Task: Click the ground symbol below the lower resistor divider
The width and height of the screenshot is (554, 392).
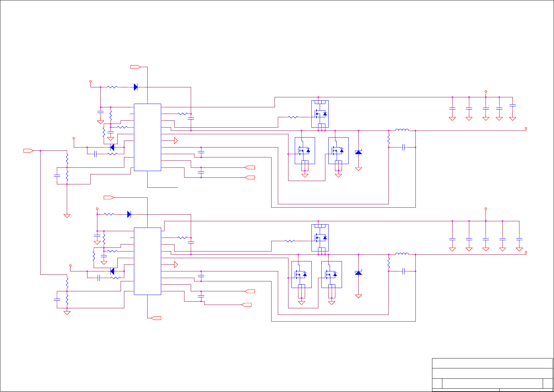Action: click(67, 313)
